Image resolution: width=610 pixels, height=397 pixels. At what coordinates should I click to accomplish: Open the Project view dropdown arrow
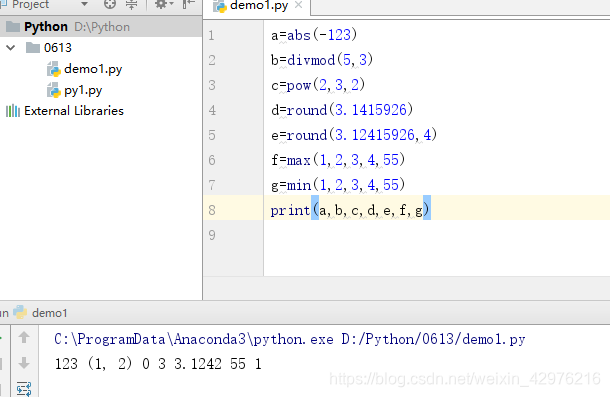tap(84, 5)
